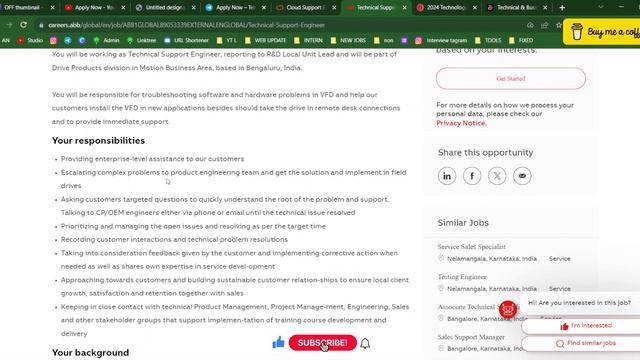
Task: Click the Get Started button
Action: 511,78
